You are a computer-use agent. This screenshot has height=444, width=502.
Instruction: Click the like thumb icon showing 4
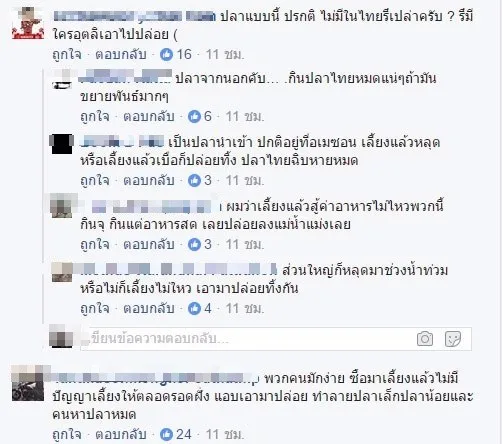pos(194,308)
